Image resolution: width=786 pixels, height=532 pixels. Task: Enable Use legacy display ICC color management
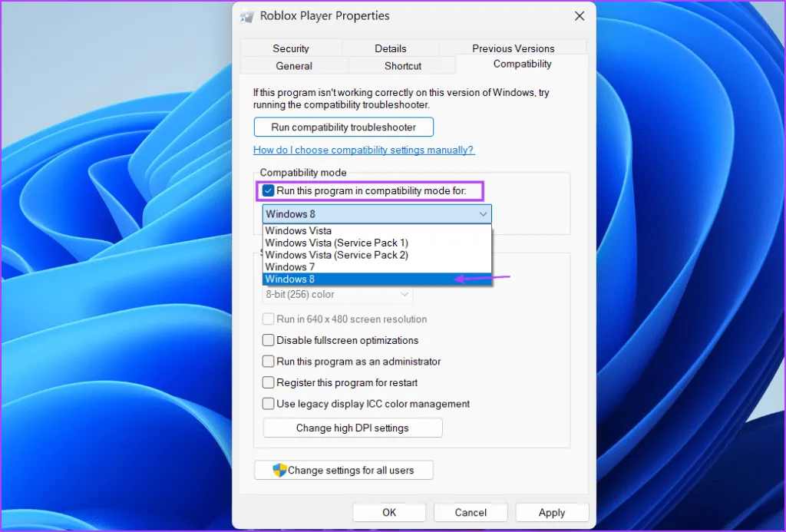click(268, 404)
